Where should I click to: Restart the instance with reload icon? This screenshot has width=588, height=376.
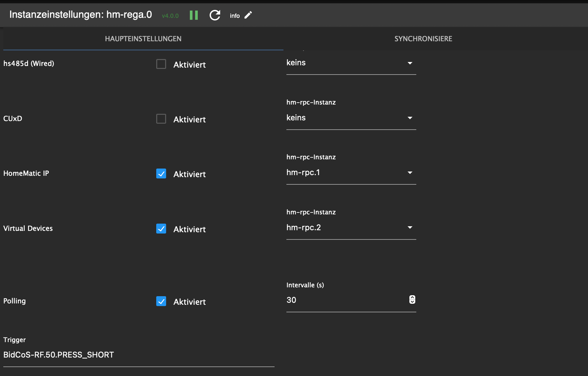[x=215, y=15]
